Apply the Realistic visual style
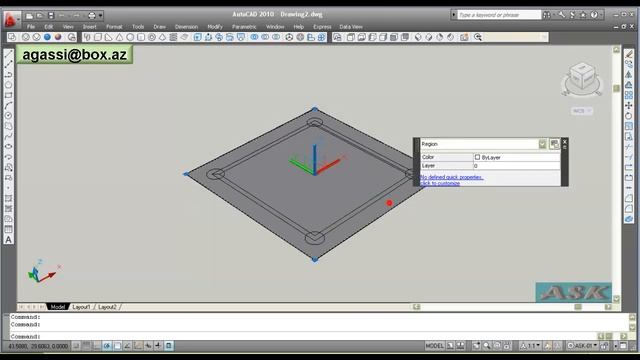 tap(47, 37)
